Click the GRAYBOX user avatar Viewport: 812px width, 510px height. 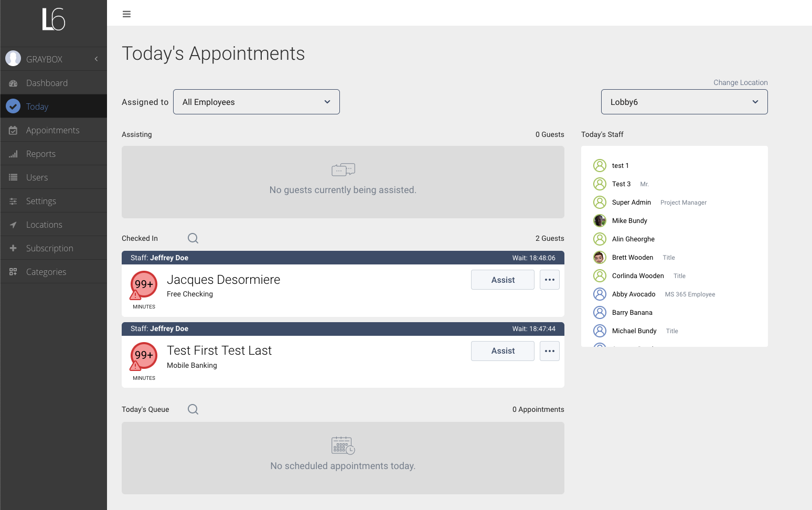point(13,58)
